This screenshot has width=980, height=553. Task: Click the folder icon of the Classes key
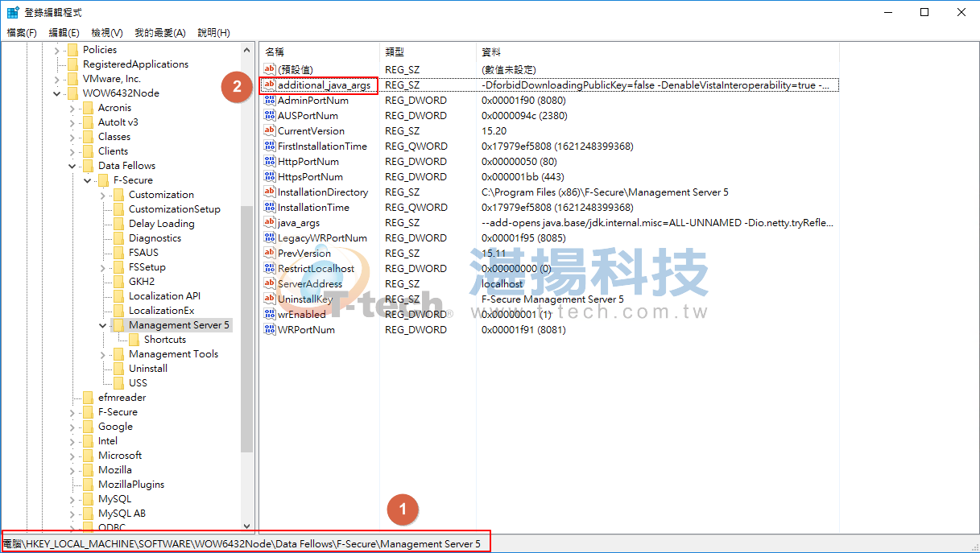pos(88,137)
